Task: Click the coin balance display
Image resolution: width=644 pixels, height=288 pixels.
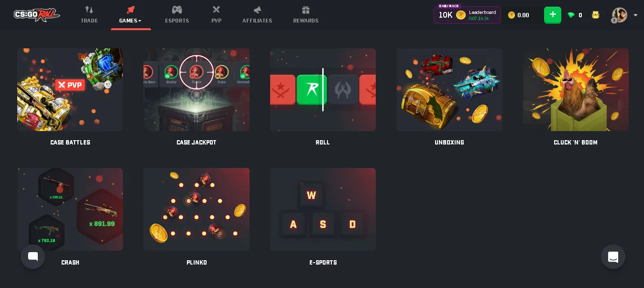Action: pos(519,15)
